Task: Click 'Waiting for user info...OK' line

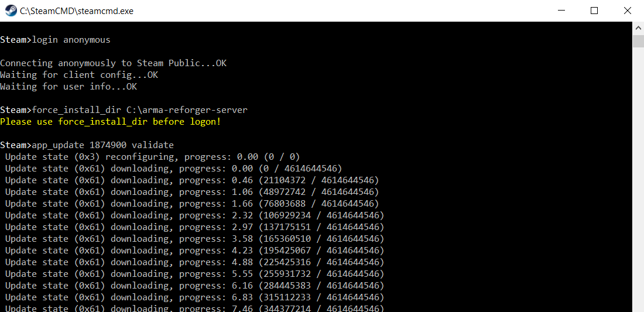Action: (68, 87)
